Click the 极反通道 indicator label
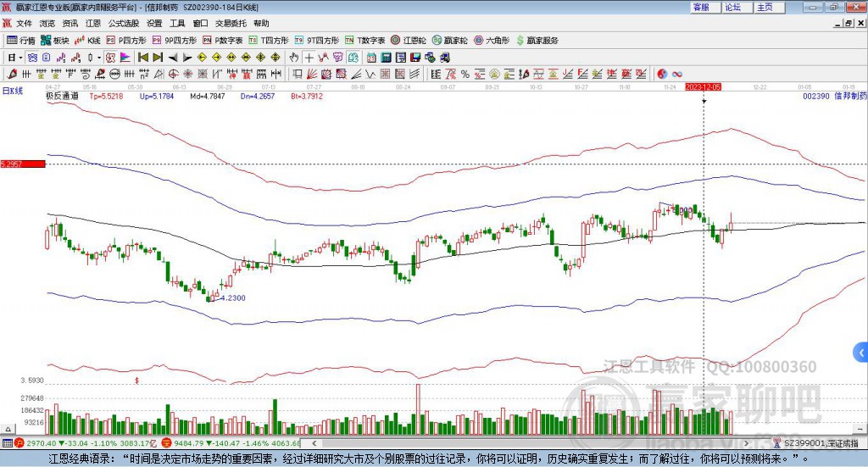The height and width of the screenshot is (467, 868). point(62,96)
